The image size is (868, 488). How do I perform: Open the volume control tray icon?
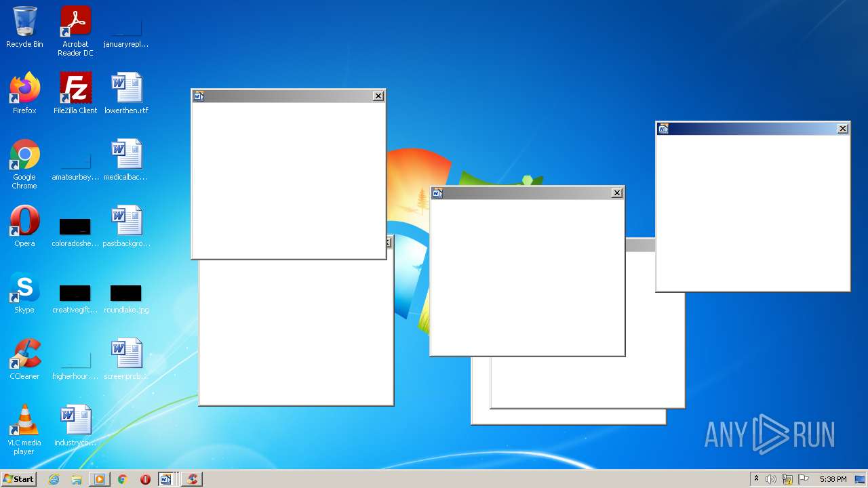[x=771, y=479]
